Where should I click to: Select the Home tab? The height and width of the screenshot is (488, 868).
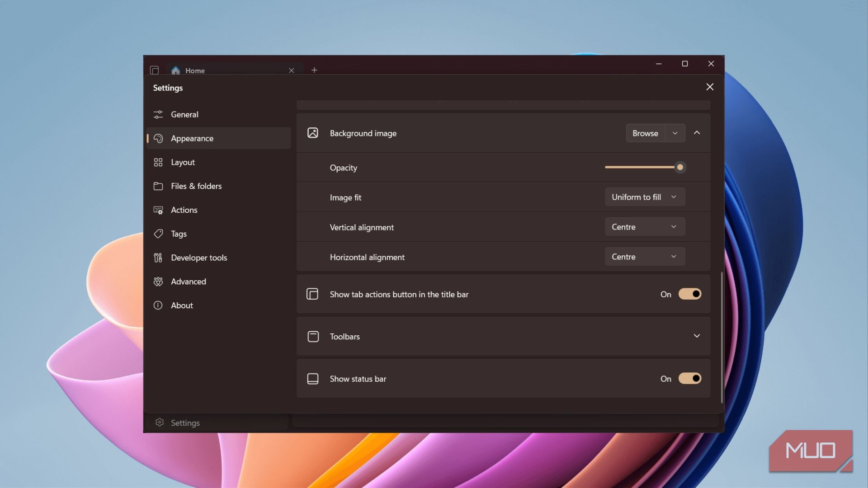point(234,70)
